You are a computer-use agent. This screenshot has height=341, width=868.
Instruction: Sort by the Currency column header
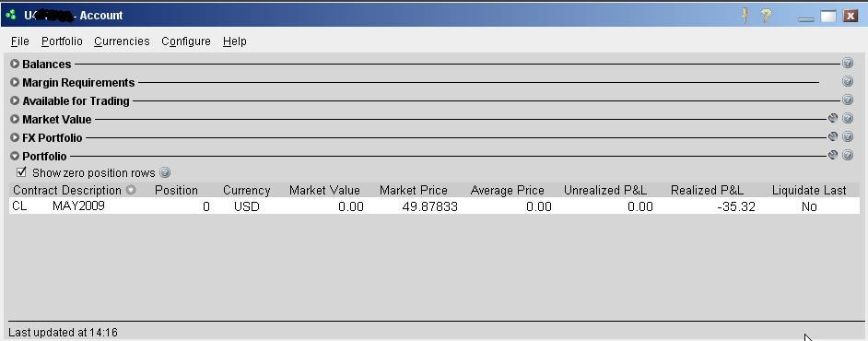(246, 191)
